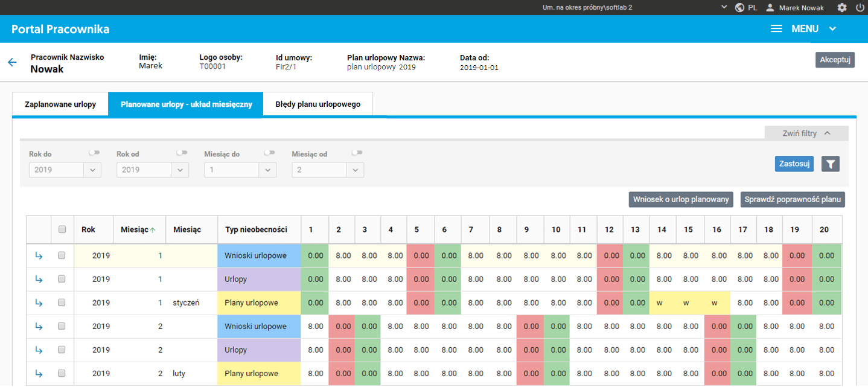Click the funnel filter icon button
This screenshot has height=387, width=868.
(x=831, y=164)
